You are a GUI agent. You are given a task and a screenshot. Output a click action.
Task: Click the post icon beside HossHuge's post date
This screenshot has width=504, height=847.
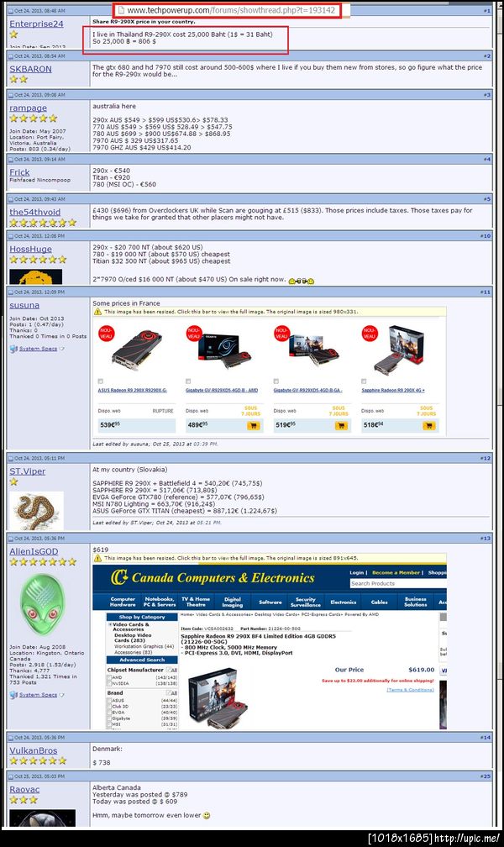point(11,235)
